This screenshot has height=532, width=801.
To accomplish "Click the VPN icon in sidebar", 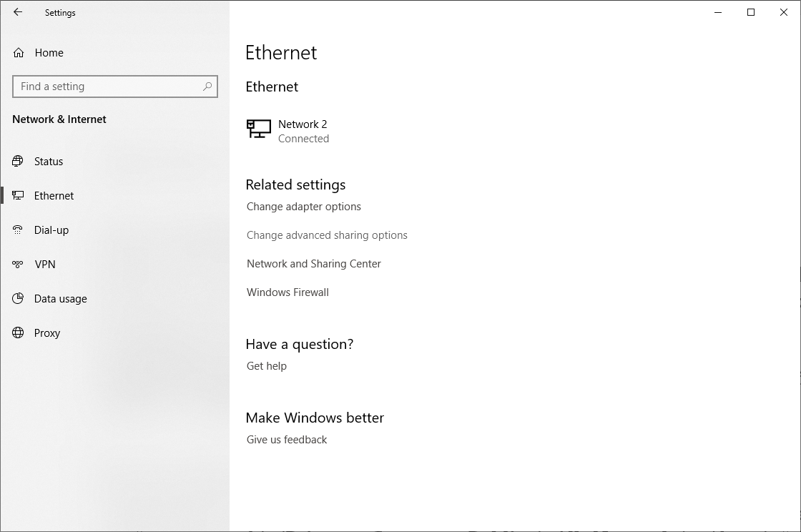I will (x=18, y=264).
